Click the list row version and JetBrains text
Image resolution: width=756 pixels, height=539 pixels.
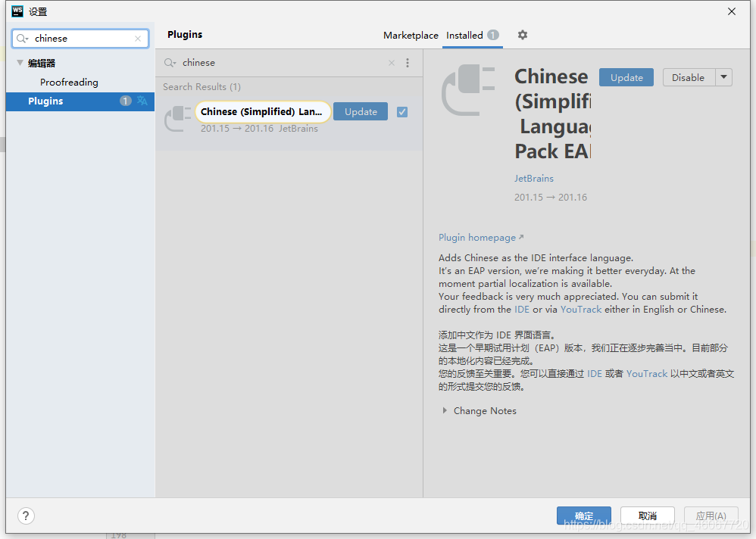tap(259, 129)
